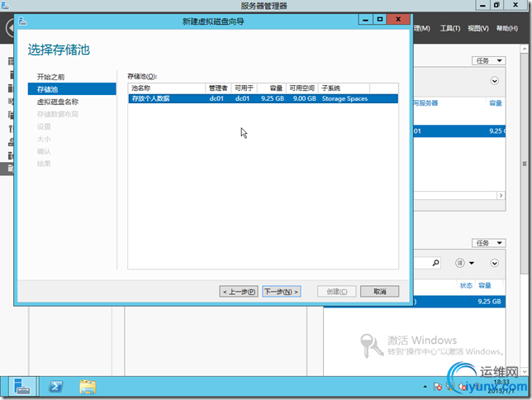Sort by 子系统 column header
The height and width of the screenshot is (400, 532).
[344, 88]
